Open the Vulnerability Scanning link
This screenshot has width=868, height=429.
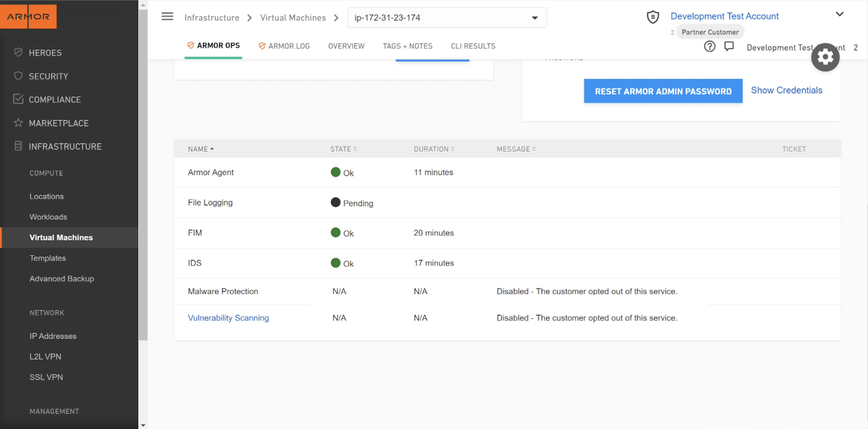(x=228, y=318)
